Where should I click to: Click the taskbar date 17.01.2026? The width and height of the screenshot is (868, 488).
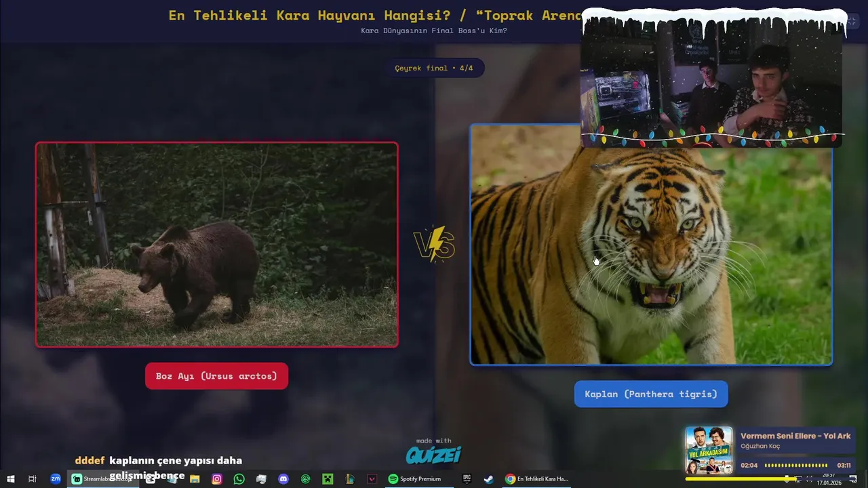829,483
